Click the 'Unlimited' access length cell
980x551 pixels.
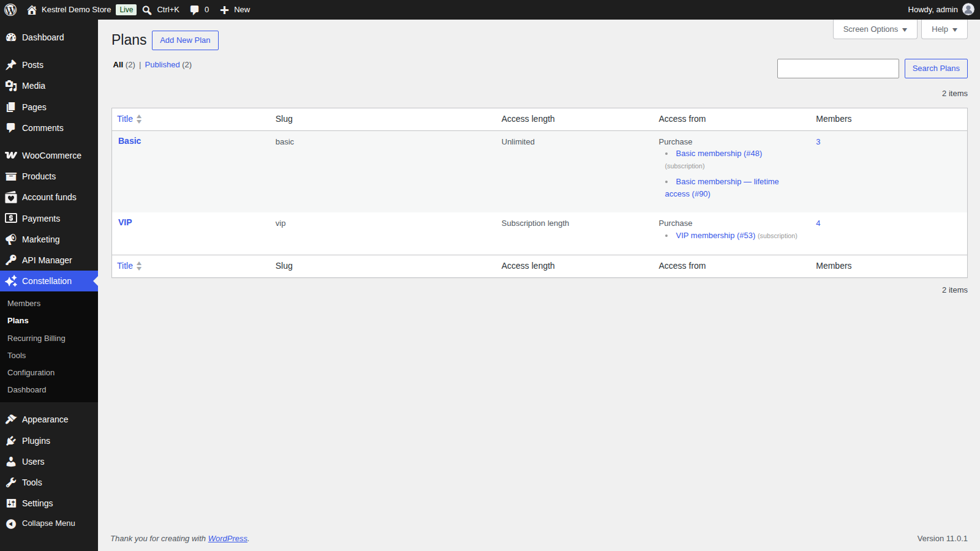518,142
